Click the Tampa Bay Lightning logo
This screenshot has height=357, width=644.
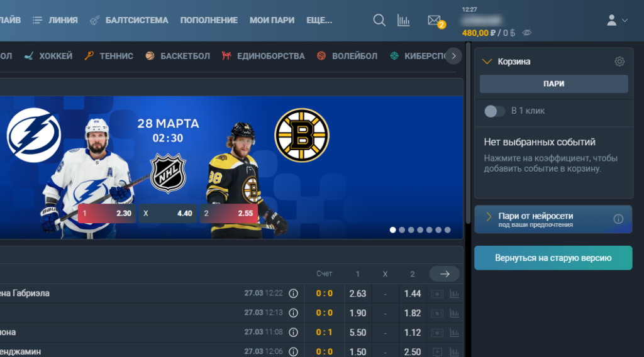tap(34, 135)
